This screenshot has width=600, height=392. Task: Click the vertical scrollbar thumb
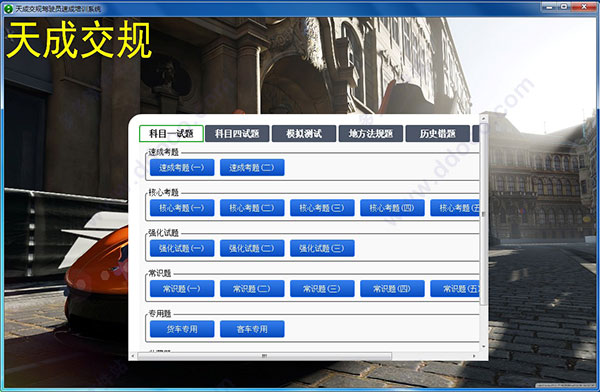click(484, 215)
